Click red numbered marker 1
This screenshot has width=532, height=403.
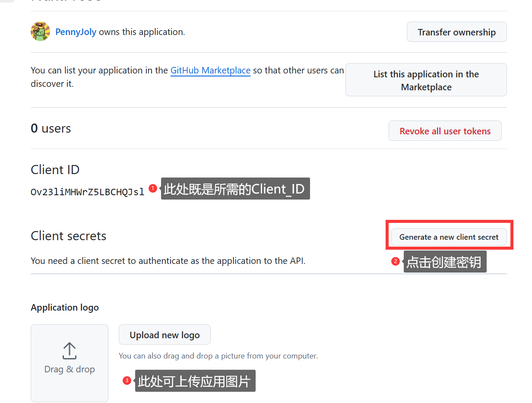[152, 188]
